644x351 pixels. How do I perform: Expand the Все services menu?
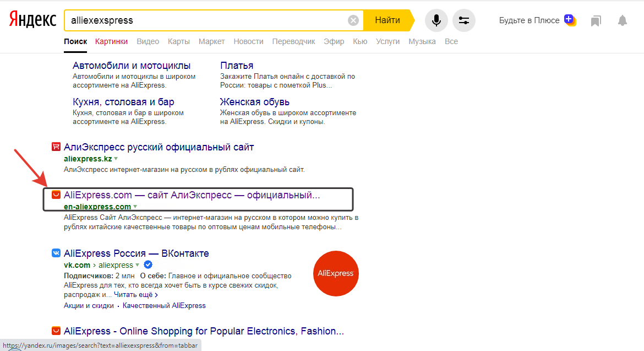pos(451,41)
